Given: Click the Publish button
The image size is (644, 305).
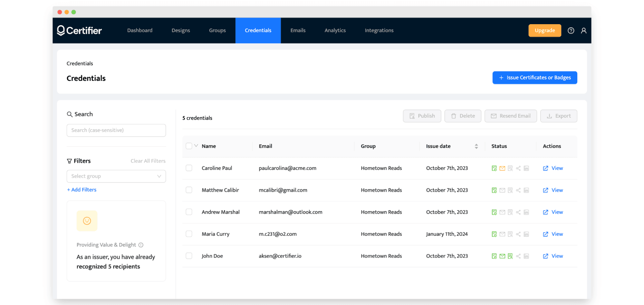Looking at the screenshot, I should coord(422,116).
